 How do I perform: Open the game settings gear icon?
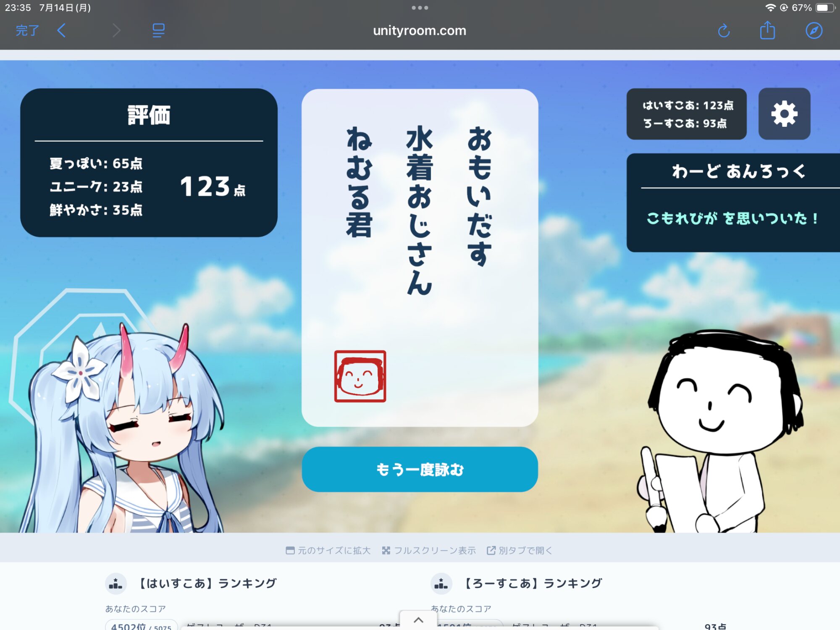pos(784,114)
